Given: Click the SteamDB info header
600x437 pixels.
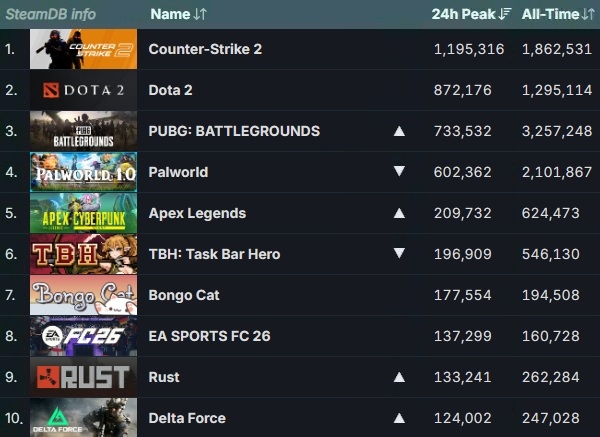Looking at the screenshot, I should pos(51,14).
